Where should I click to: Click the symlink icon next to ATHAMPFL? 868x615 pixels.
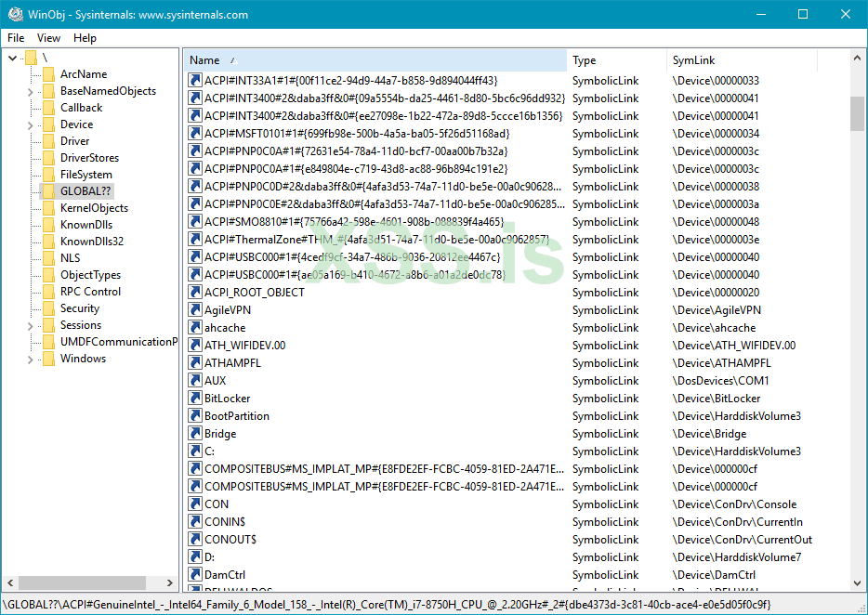click(195, 363)
